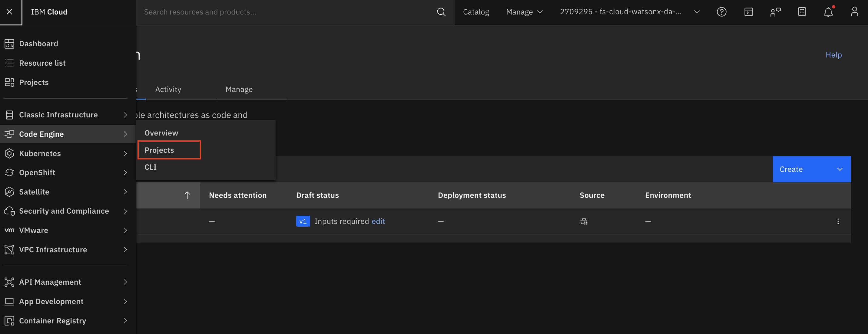Viewport: 868px width, 334px height.
Task: Open the help question mark icon
Action: [721, 12]
